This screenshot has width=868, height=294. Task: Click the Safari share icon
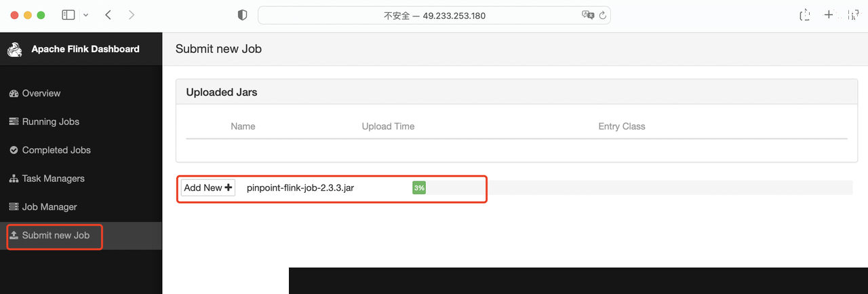click(x=805, y=15)
